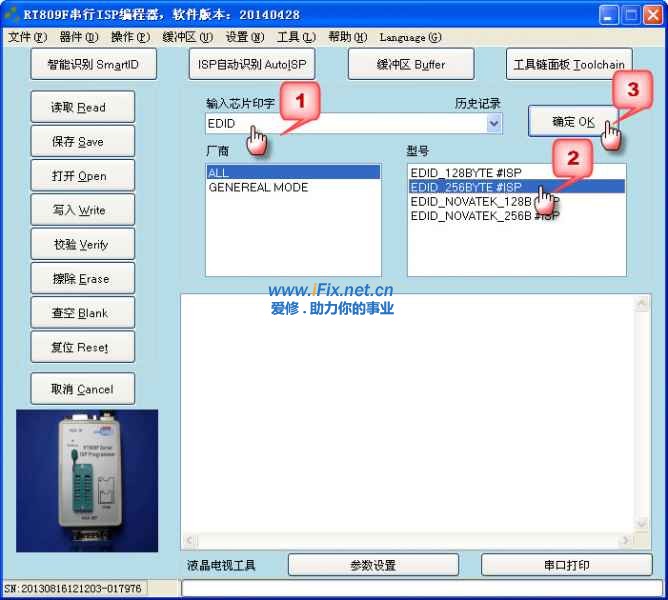Select GENEREAL MODE in manufacturer list
Viewport: 668px width, 600px height.
pos(258,187)
